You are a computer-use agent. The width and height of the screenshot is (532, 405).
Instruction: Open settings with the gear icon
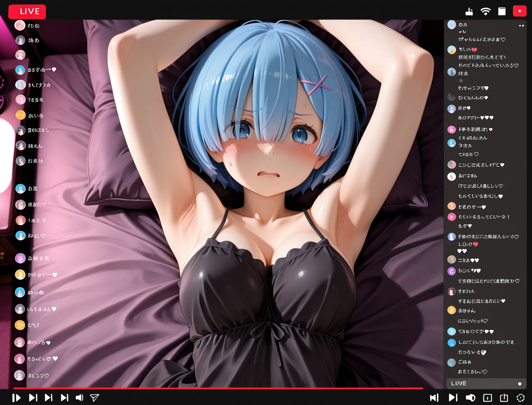tap(520, 398)
